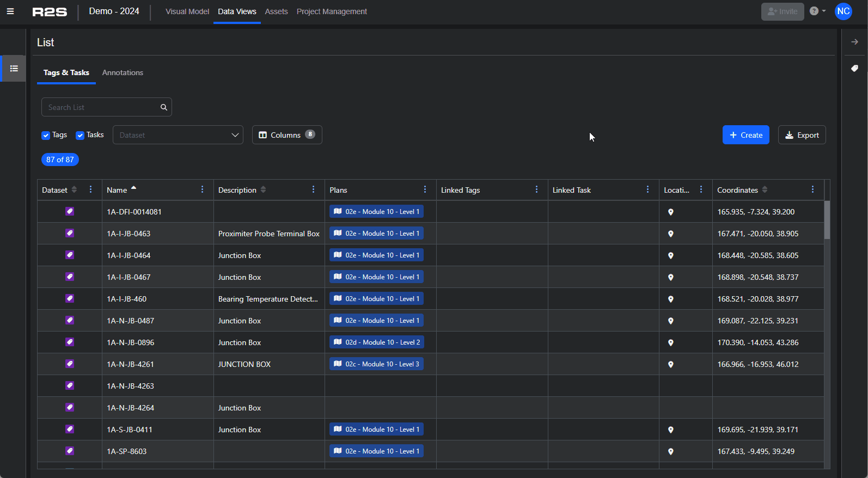Open Coordinates column options menu
Screen dimensions: 868x478
click(813, 189)
